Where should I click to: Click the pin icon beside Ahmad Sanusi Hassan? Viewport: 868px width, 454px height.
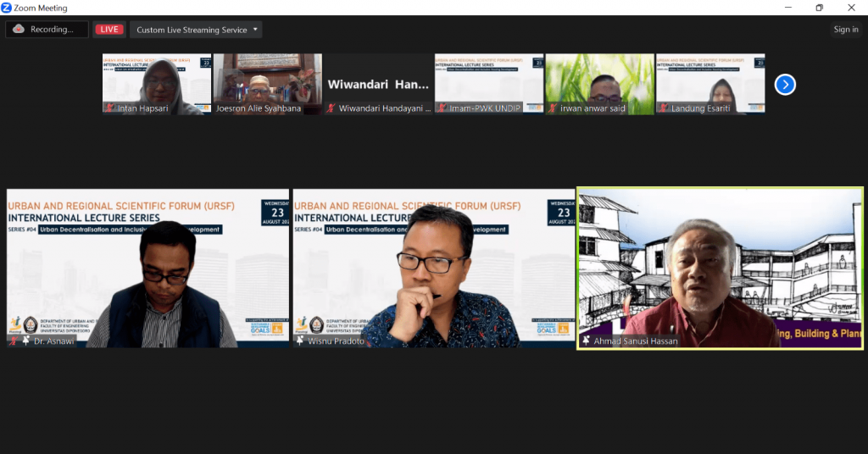[585, 340]
